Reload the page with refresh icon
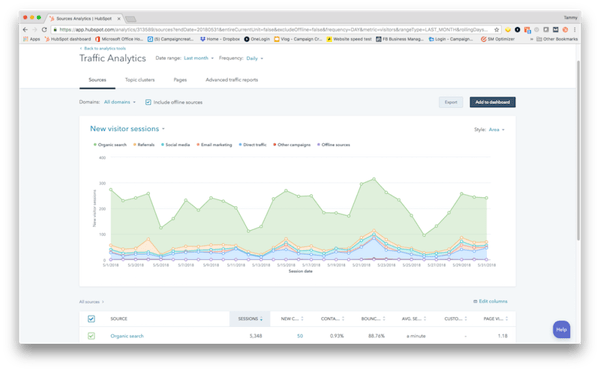Image resolution: width=600 pixels, height=371 pixels. [44, 29]
